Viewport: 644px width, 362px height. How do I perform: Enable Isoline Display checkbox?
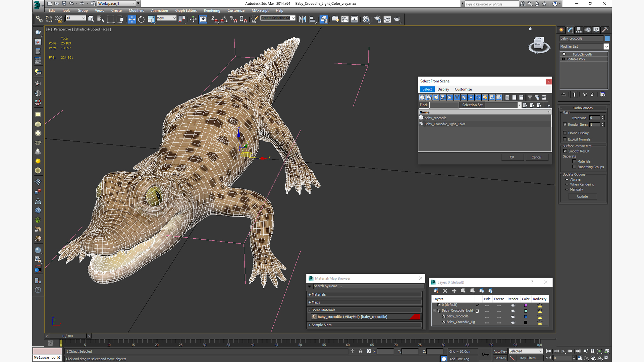[x=565, y=133]
